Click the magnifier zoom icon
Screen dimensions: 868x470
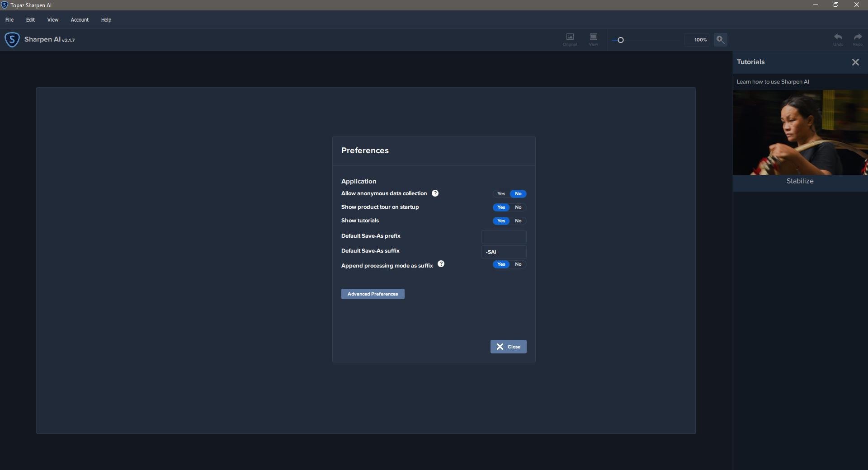pyautogui.click(x=720, y=40)
